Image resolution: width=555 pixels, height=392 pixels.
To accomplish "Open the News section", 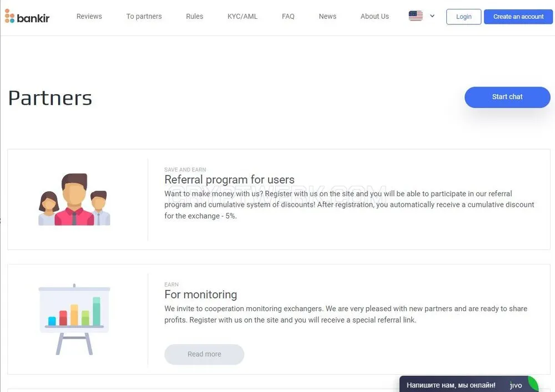I will coord(327,16).
